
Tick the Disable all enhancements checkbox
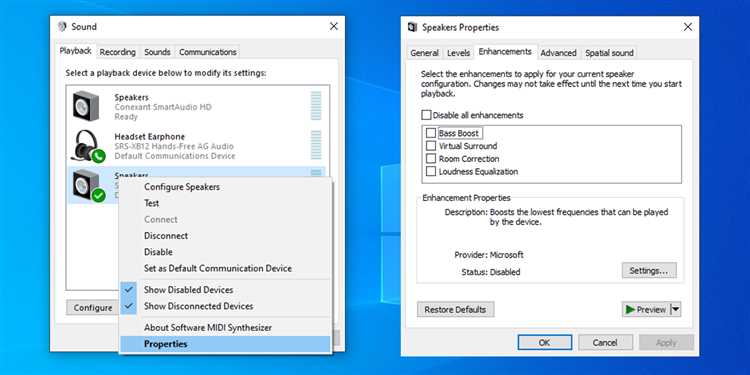tap(426, 115)
